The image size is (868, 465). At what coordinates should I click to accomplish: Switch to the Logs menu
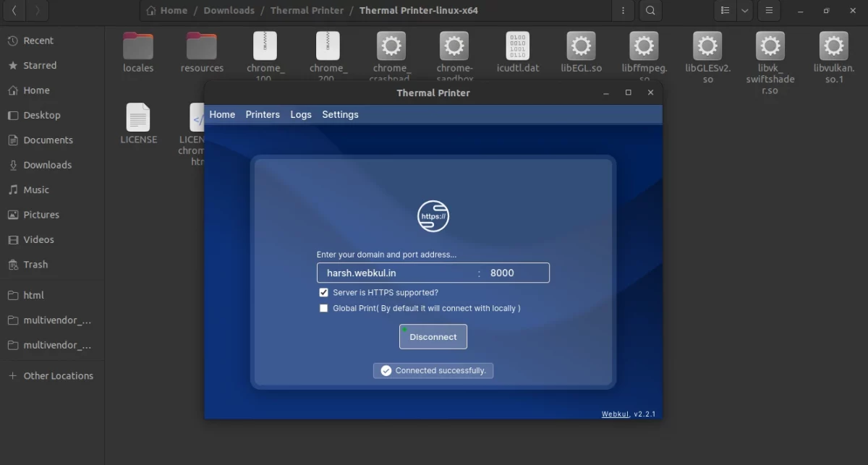coord(301,115)
